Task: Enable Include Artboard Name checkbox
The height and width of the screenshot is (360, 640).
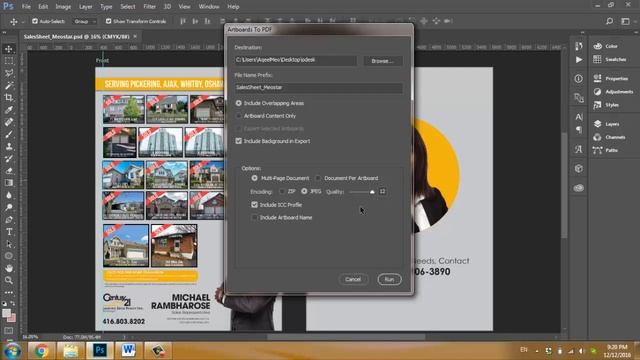Action: 255,218
